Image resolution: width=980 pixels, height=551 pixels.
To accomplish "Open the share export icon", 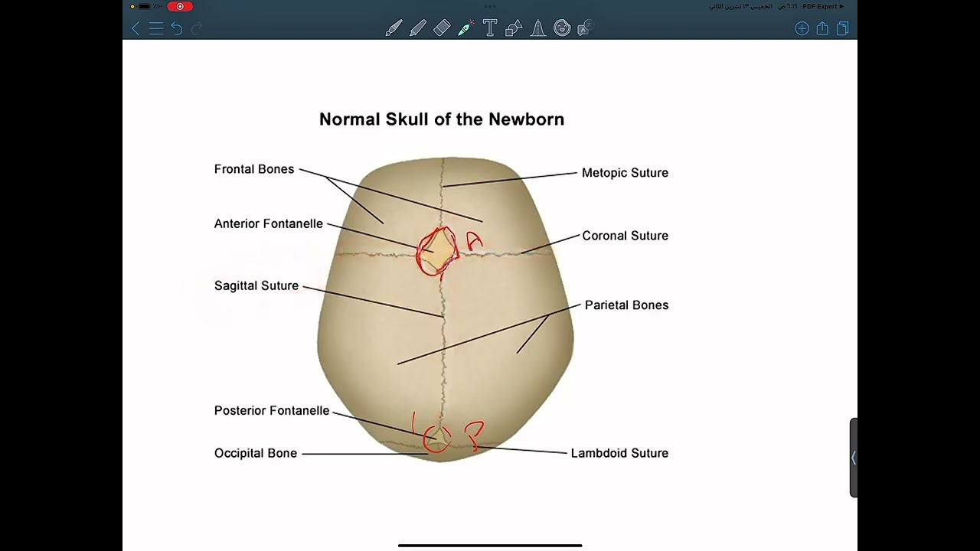I will click(822, 28).
